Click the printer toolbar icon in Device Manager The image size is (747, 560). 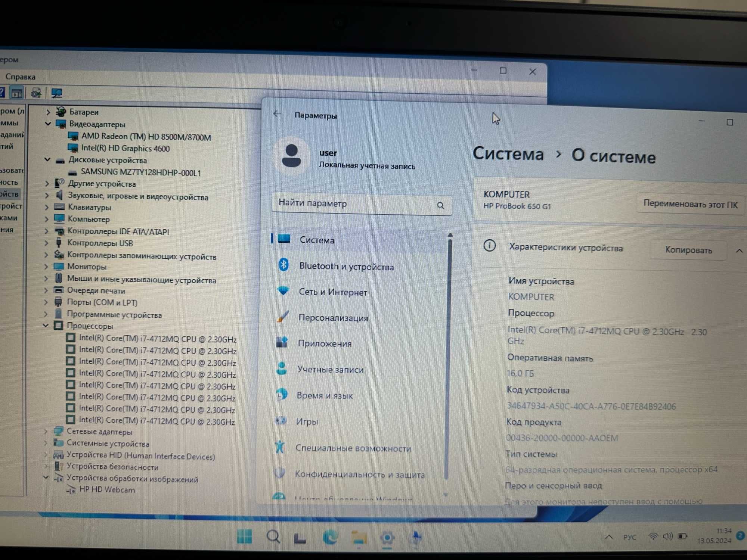tap(36, 93)
